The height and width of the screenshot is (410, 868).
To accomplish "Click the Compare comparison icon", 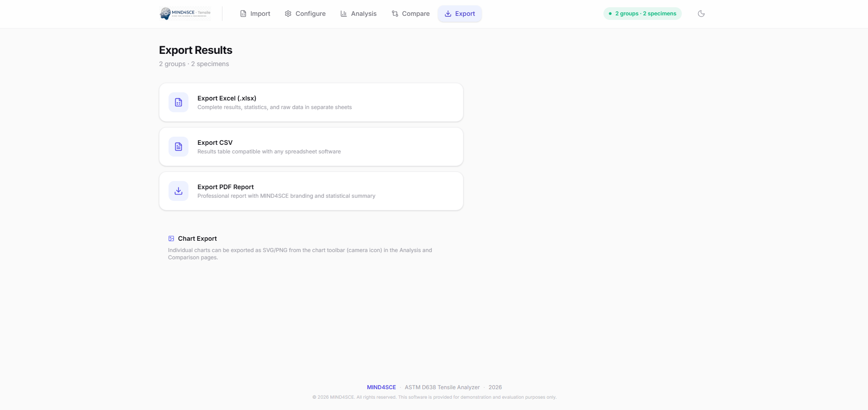I will point(395,14).
